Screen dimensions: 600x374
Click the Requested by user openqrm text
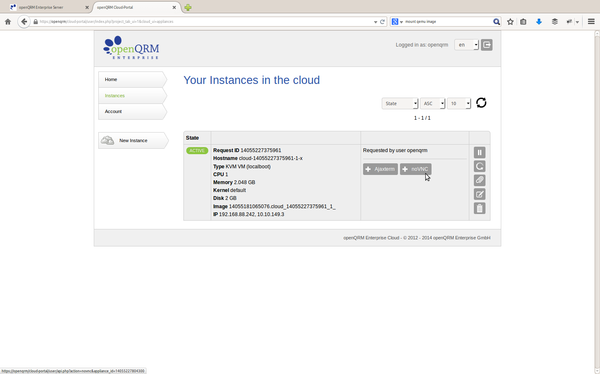(x=395, y=150)
